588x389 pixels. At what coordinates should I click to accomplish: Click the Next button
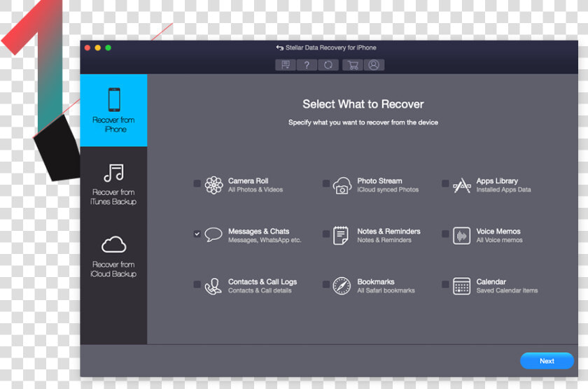pyautogui.click(x=547, y=361)
